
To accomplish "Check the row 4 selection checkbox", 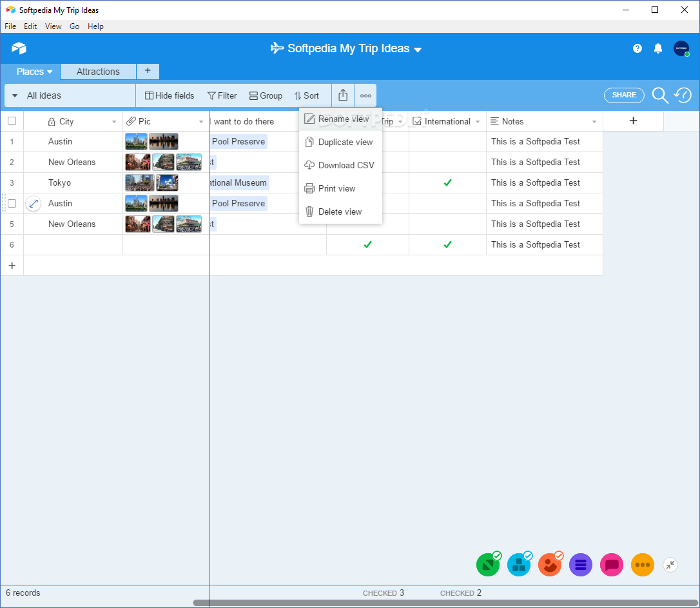I will point(12,204).
